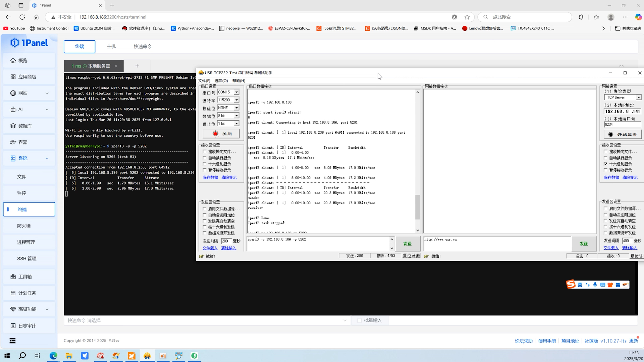Click the serial 清除显示 link
The height and width of the screenshot is (362, 644).
point(229,177)
